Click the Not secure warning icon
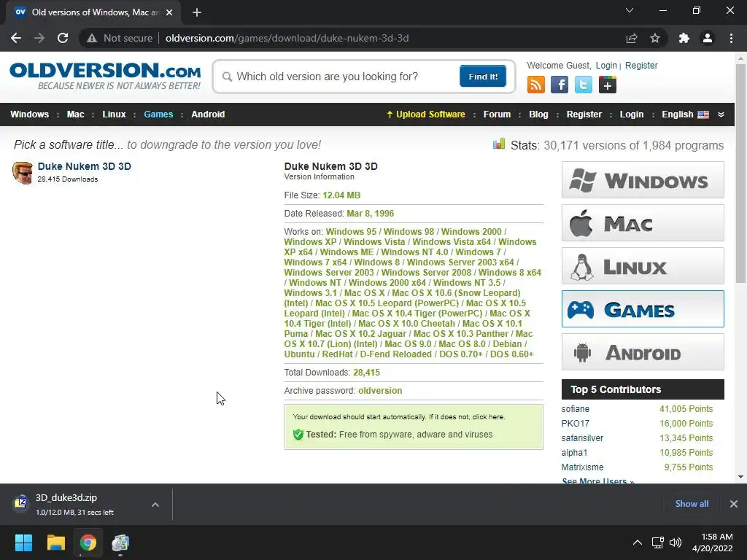This screenshot has width=747, height=560. (92, 38)
